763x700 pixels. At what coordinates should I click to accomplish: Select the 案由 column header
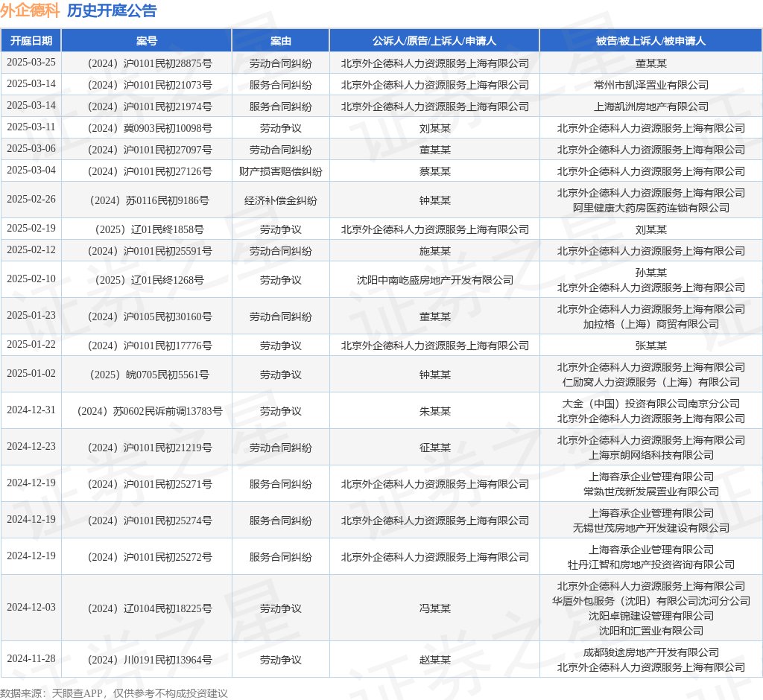pos(280,41)
